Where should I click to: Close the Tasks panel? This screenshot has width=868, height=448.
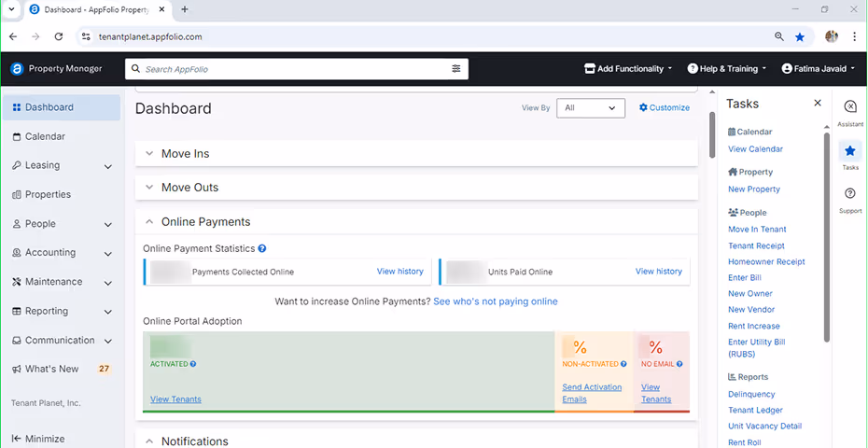(818, 103)
